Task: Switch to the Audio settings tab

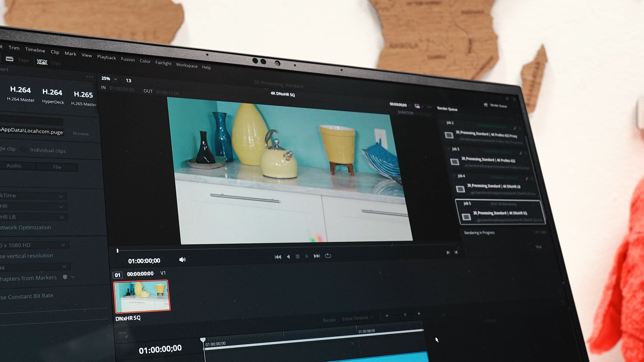Action: [14, 166]
